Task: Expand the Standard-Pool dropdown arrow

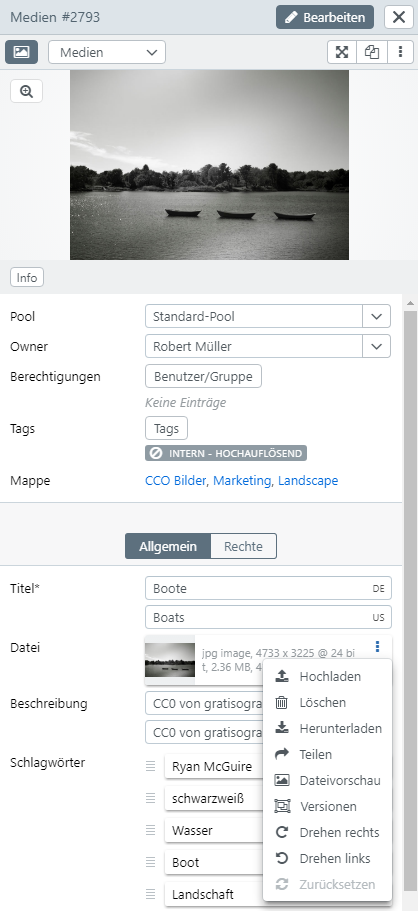Action: [377, 317]
